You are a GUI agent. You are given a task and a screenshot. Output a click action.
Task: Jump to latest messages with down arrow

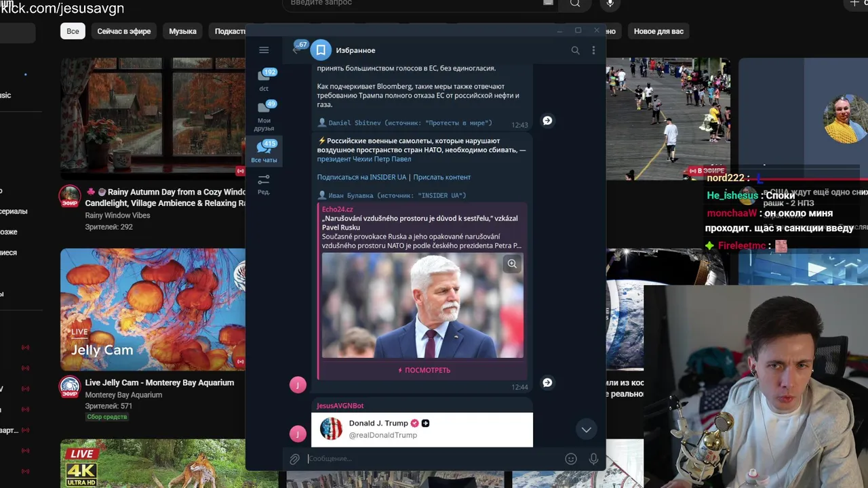(587, 429)
